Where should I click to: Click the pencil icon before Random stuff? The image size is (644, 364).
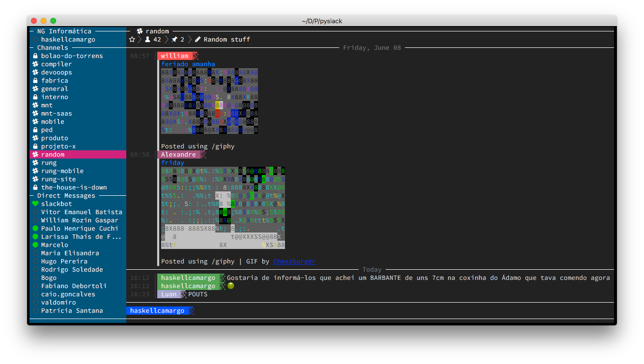pos(198,40)
